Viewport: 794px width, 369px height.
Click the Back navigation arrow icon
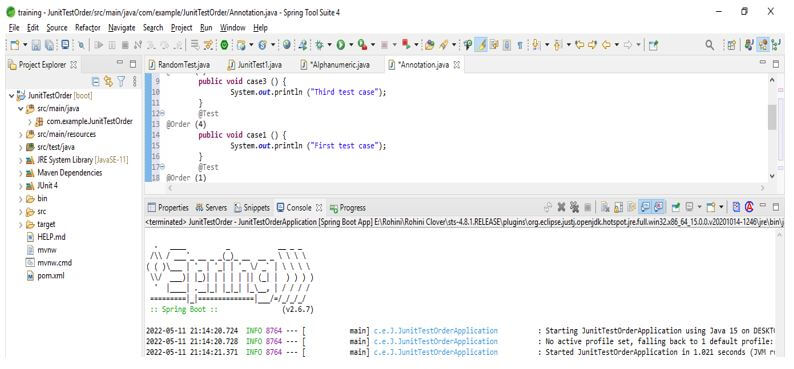tap(606, 45)
